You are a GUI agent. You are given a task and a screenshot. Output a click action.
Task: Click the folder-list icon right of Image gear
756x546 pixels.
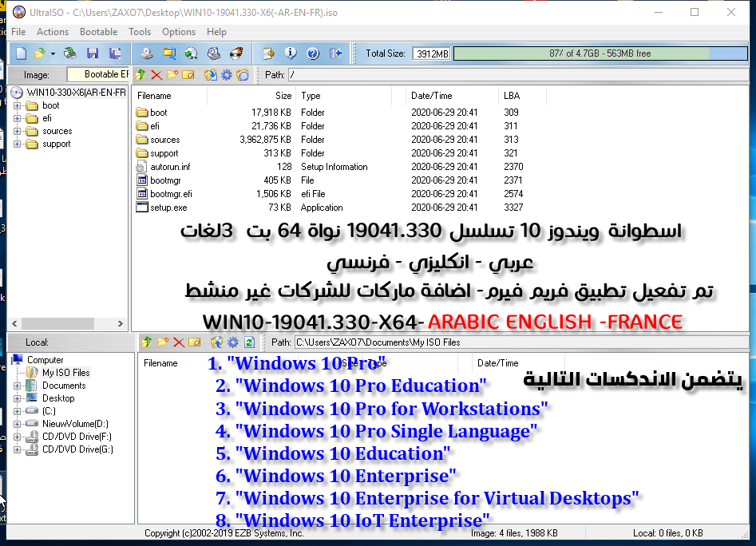coord(243,75)
